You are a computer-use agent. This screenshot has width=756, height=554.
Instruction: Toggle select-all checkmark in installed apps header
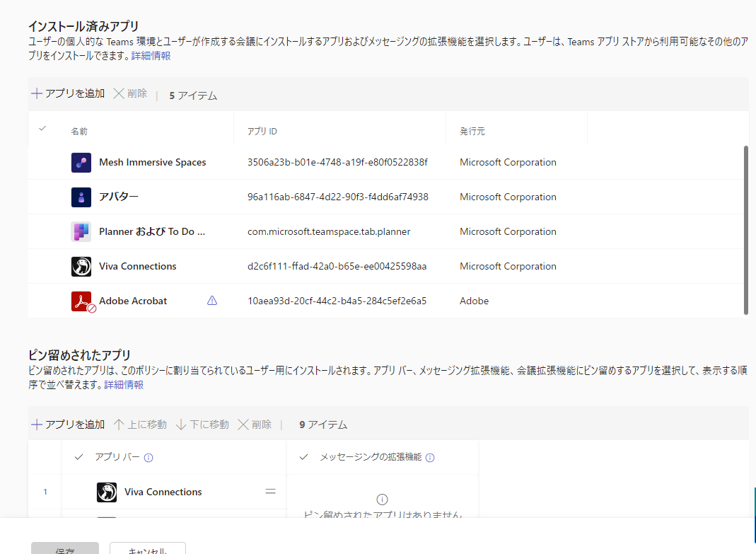[x=42, y=128]
